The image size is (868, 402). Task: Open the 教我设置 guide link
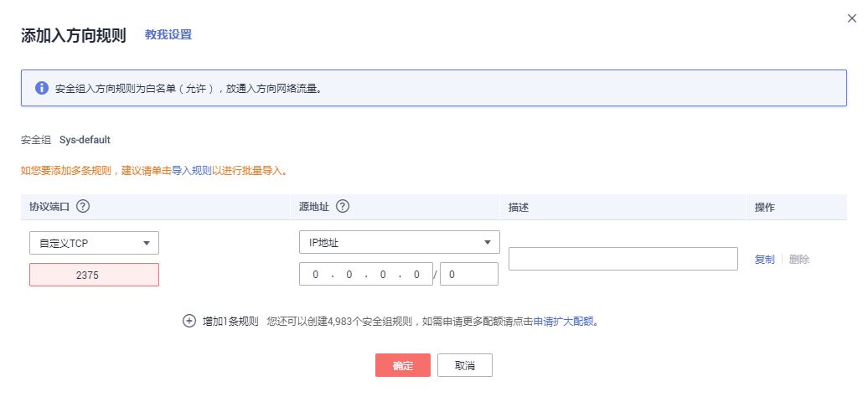coord(168,34)
